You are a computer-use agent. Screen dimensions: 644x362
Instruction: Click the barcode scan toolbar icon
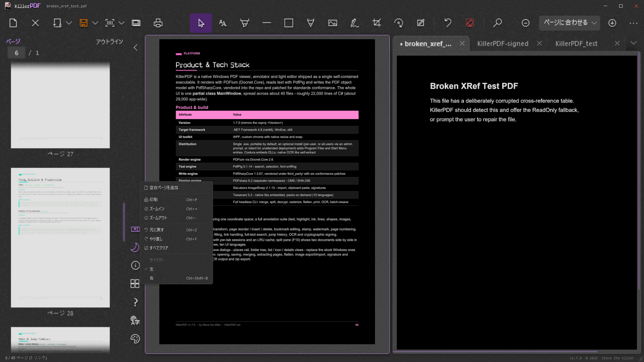pos(110,23)
